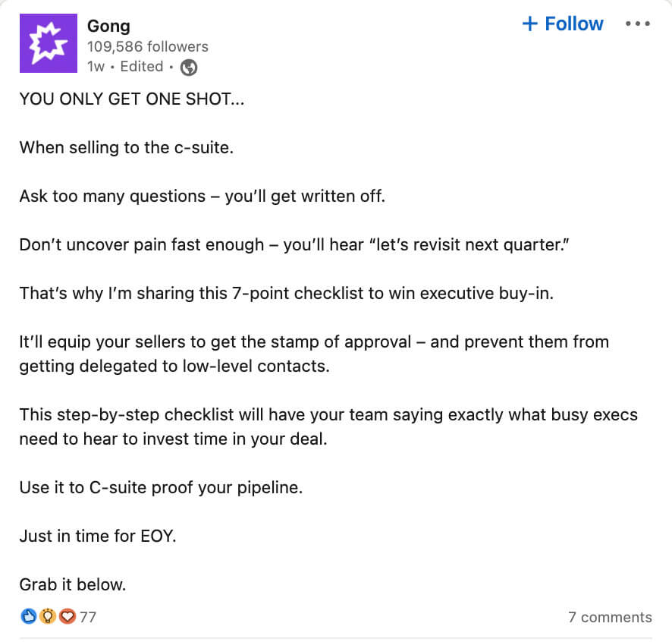Click the "Use it to C-suite proof your pipeline." line
Image resolution: width=672 pixels, height=642 pixels.
click(x=161, y=487)
